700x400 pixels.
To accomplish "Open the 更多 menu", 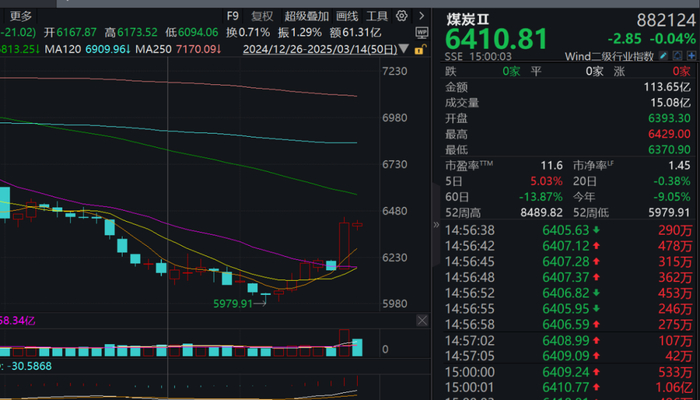I will 21,17.
